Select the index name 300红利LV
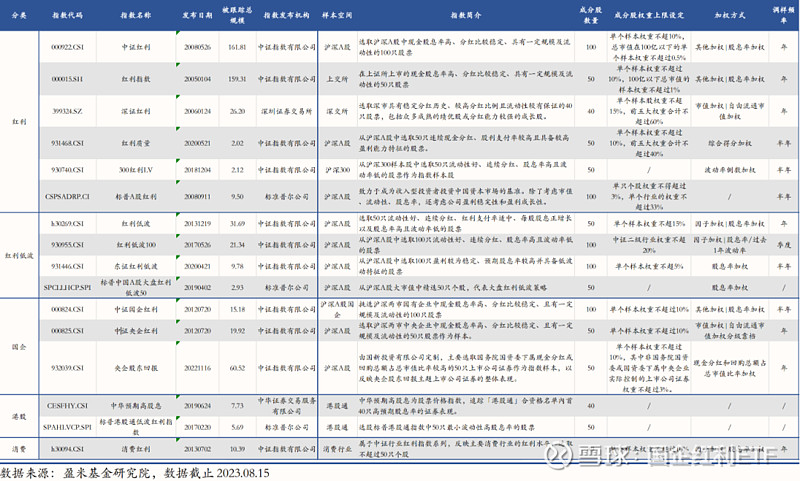Viewport: 800px width, 481px height. (136, 170)
